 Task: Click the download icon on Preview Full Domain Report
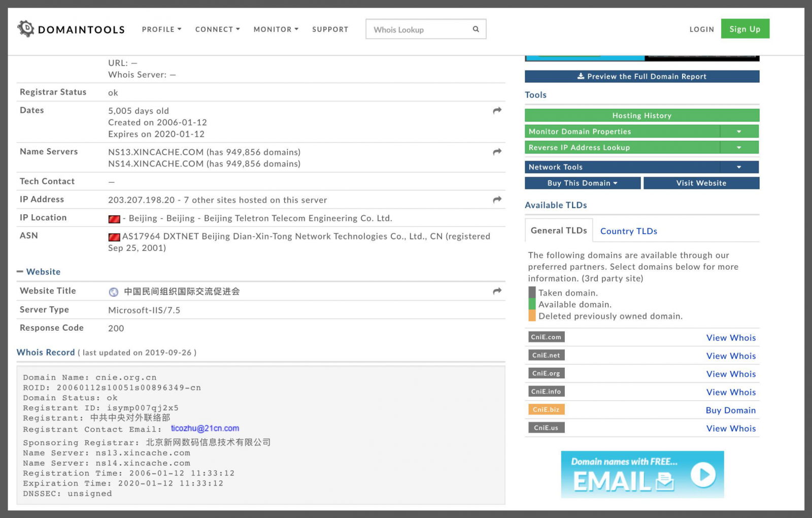581,76
